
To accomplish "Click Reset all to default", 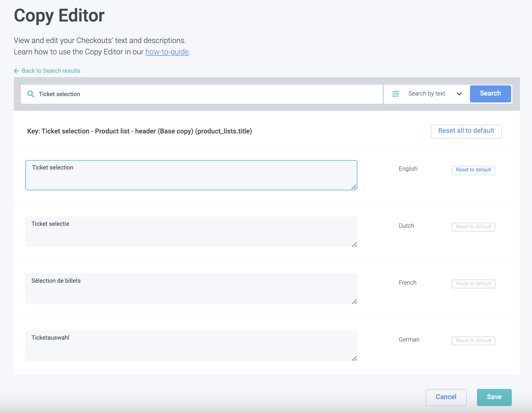I will coord(466,131).
